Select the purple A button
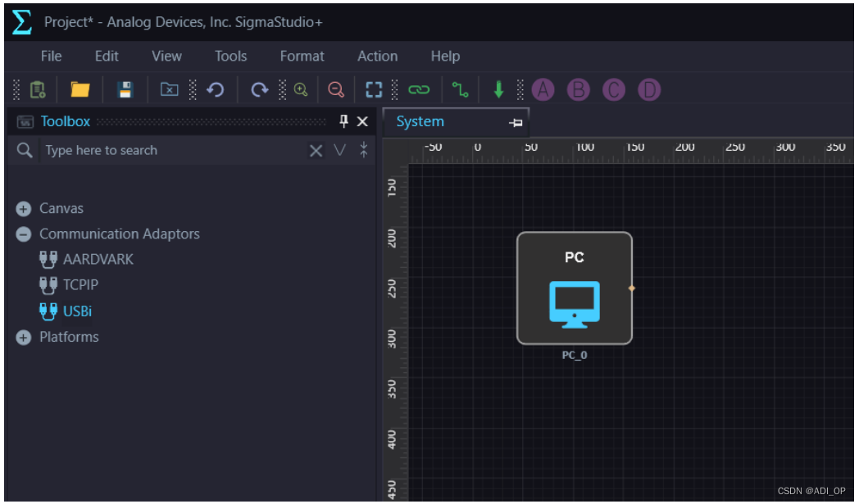859x504 pixels. [x=543, y=89]
